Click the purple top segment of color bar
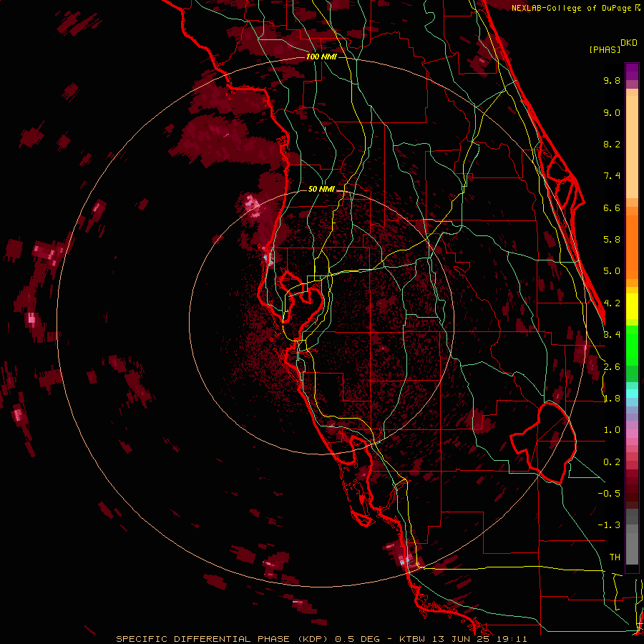 632,72
